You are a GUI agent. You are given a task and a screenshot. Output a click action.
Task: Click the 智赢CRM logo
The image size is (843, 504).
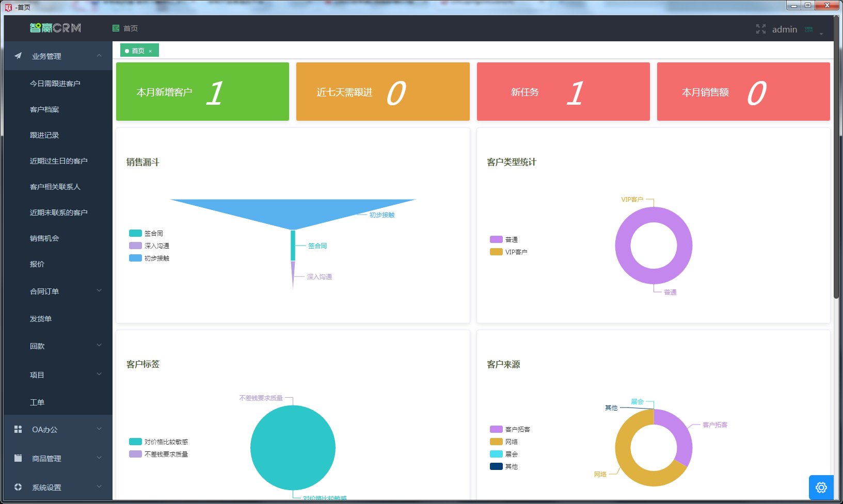(x=55, y=28)
